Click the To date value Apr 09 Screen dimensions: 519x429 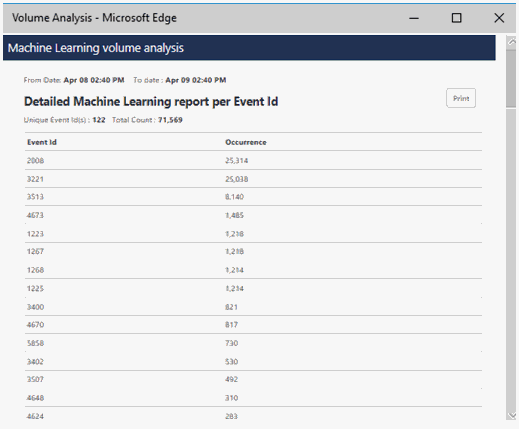[196, 80]
